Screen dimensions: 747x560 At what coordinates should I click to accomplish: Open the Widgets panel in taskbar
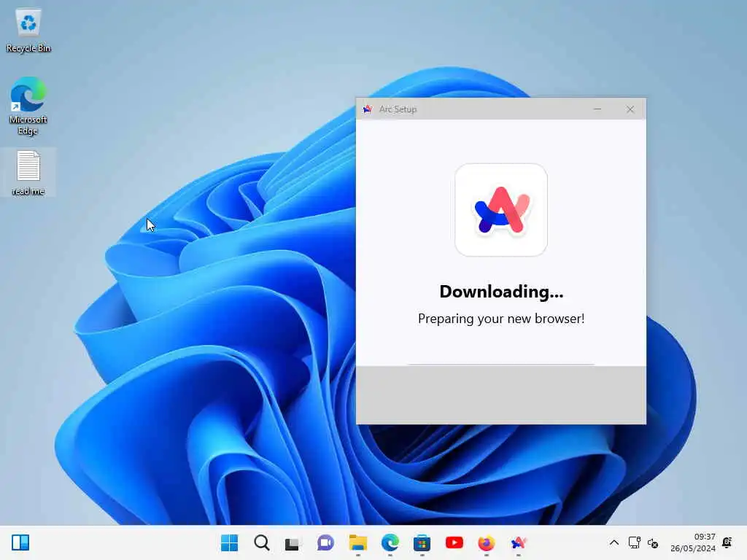tap(20, 542)
